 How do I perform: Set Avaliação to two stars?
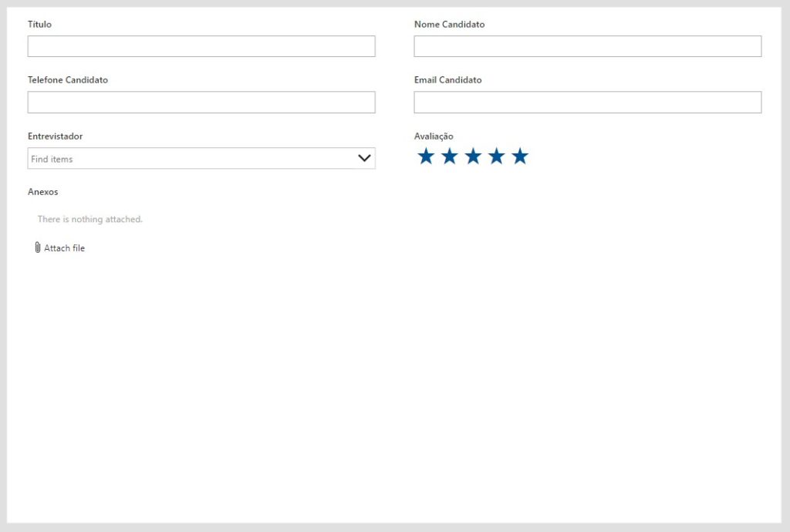click(x=450, y=157)
